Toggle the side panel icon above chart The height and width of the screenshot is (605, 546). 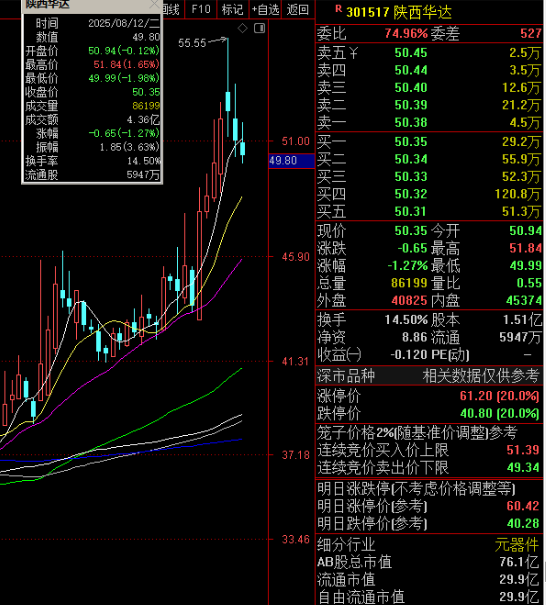259,28
